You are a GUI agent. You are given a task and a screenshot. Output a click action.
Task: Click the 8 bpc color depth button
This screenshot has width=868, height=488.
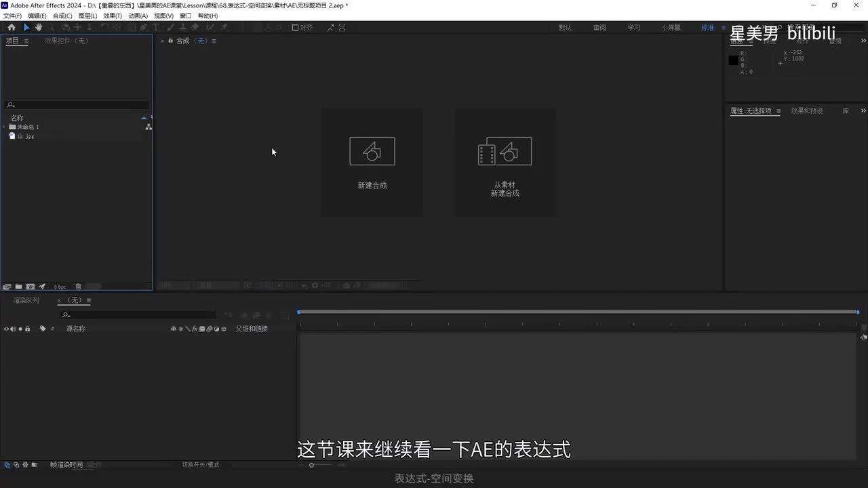pos(60,287)
